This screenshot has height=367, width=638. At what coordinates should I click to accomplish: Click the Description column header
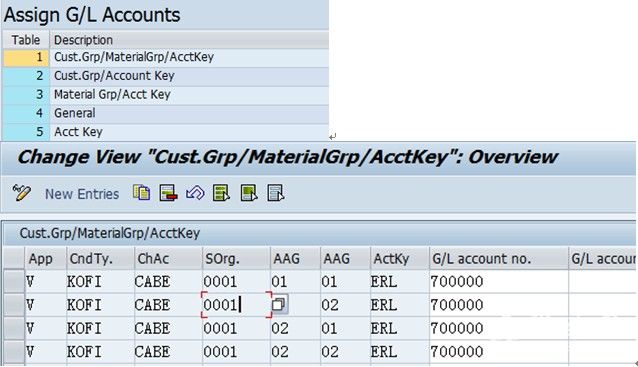[x=189, y=40]
